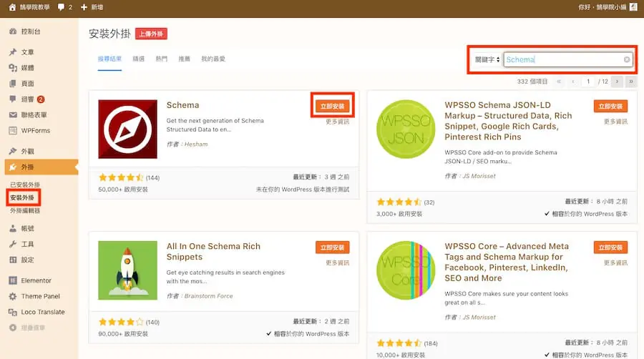The height and width of the screenshot is (359, 644).
Task: Click the Schema plugin star rating
Action: tap(121, 177)
